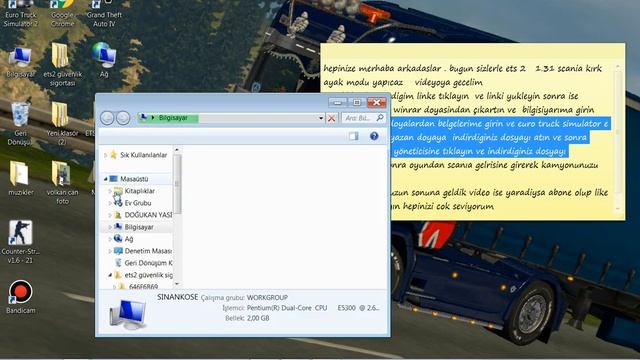This screenshot has width=640, height=360.
Task: Expand the Denetim Masası tree node
Action: click(x=110, y=251)
